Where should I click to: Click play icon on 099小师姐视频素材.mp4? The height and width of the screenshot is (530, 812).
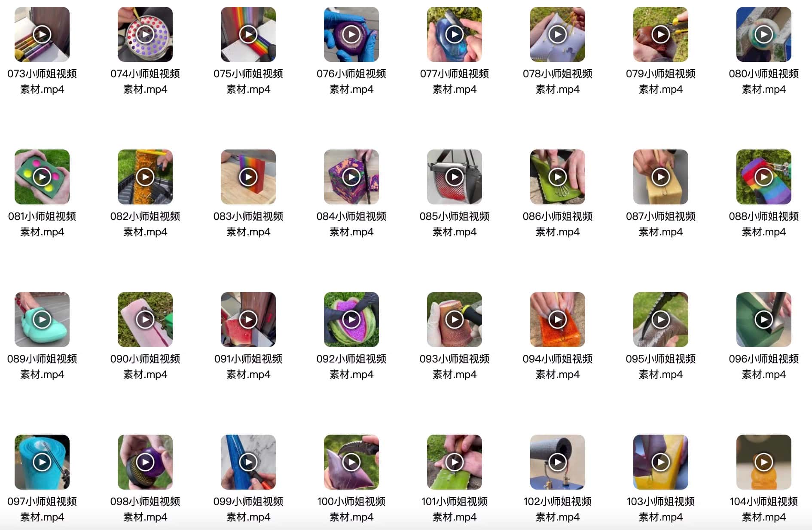point(248,462)
